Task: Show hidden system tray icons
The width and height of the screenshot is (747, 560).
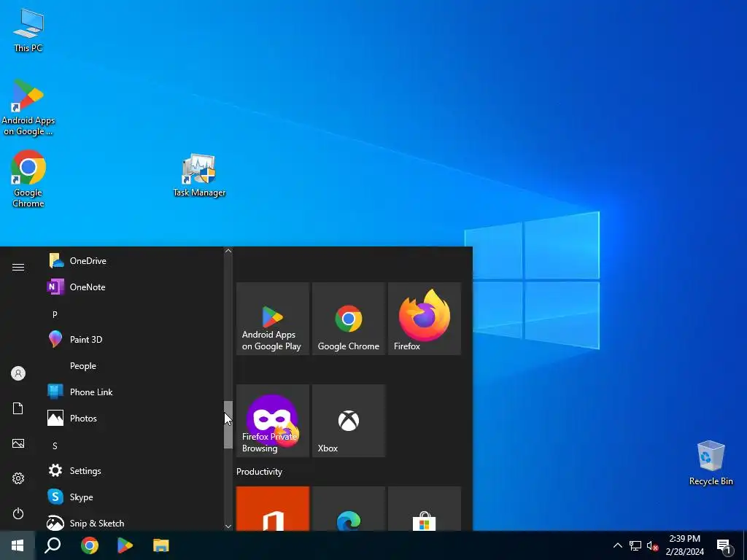Action: [617, 545]
